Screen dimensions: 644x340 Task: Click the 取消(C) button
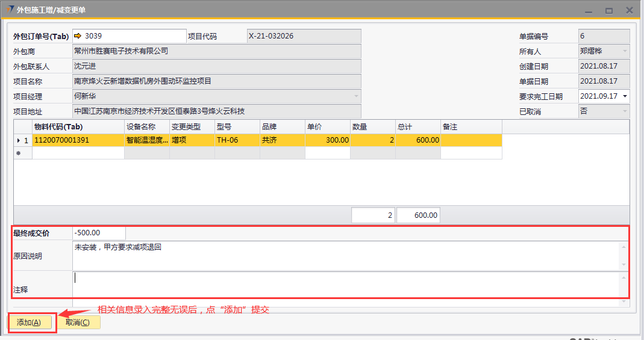(x=78, y=323)
